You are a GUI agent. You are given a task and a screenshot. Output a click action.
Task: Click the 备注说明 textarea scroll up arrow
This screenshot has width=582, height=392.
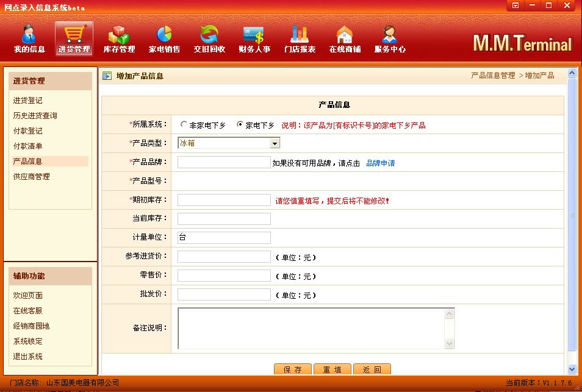[x=449, y=314]
